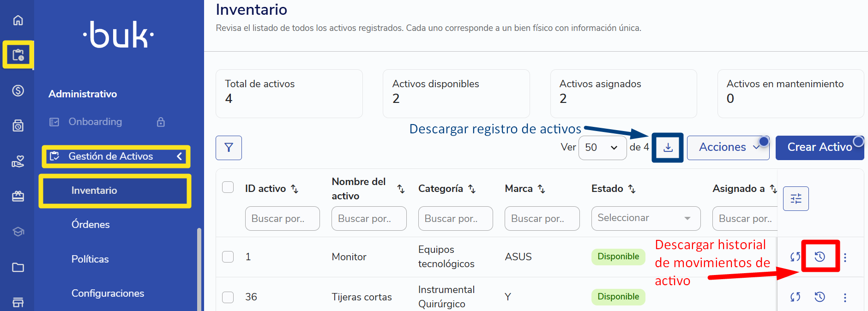The height and width of the screenshot is (311, 868).
Task: Click the 'Monitor' asset name cell
Action: click(349, 257)
